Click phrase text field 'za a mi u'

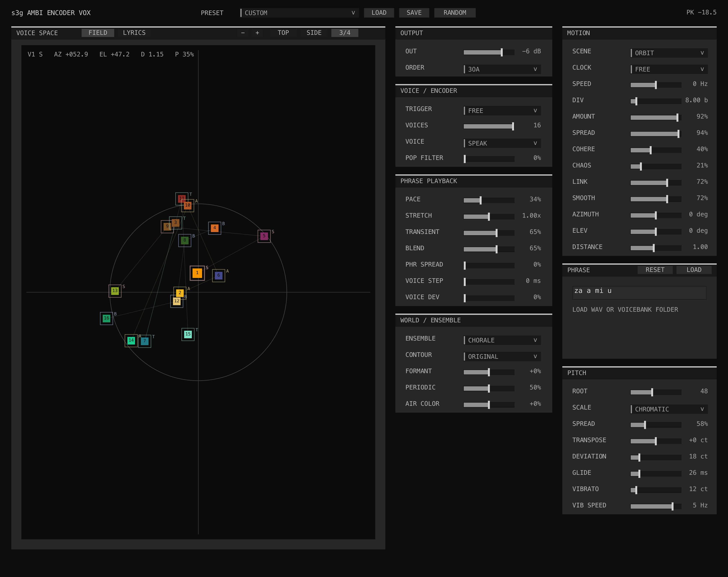(639, 292)
